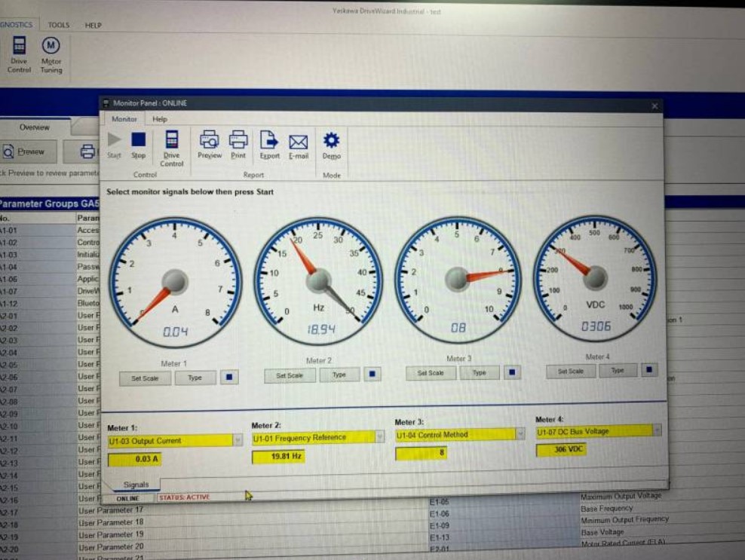The width and height of the screenshot is (745, 560).
Task: Toggle the blue square under Meter 2
Action: 373,375
